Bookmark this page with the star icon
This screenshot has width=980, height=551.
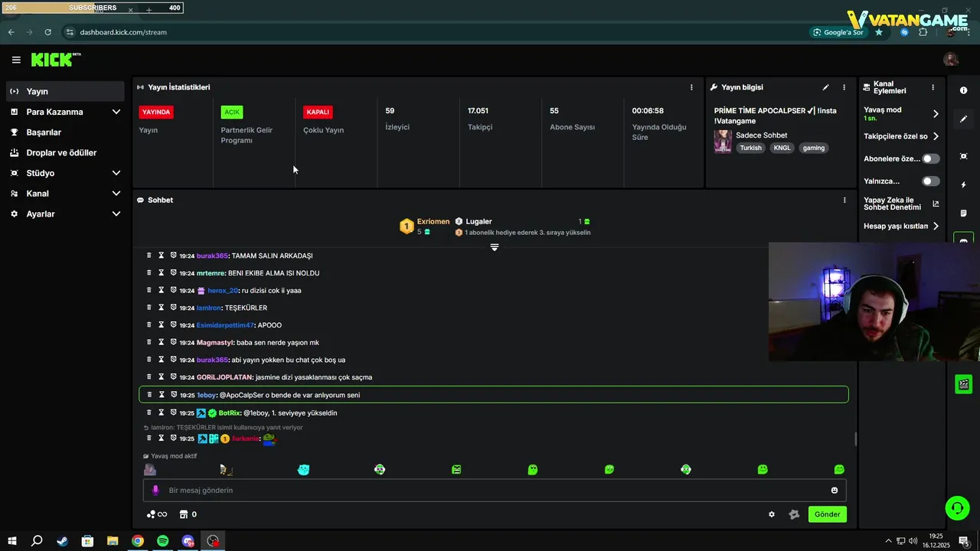coord(879,32)
